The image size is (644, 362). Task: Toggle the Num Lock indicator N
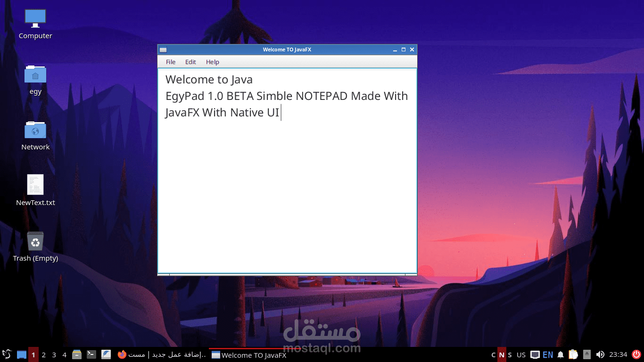tap(502, 355)
